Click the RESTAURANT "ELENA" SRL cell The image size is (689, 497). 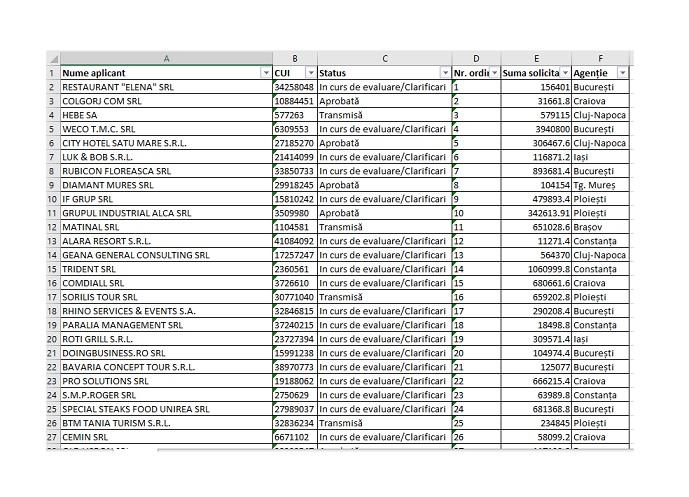pyautogui.click(x=166, y=87)
